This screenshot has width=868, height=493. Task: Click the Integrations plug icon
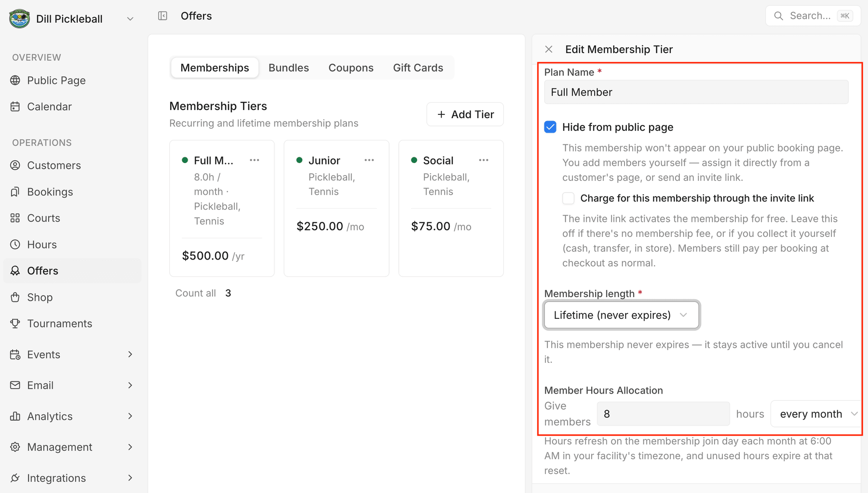15,478
